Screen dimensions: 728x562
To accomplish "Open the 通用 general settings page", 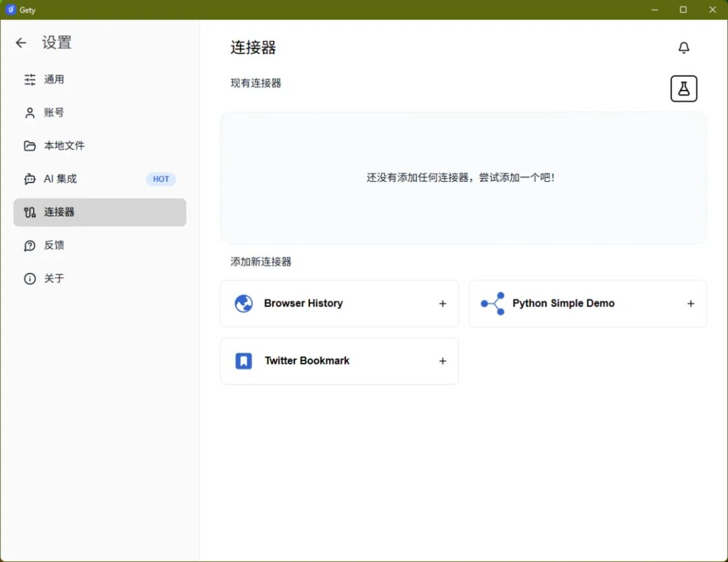I will [x=100, y=80].
